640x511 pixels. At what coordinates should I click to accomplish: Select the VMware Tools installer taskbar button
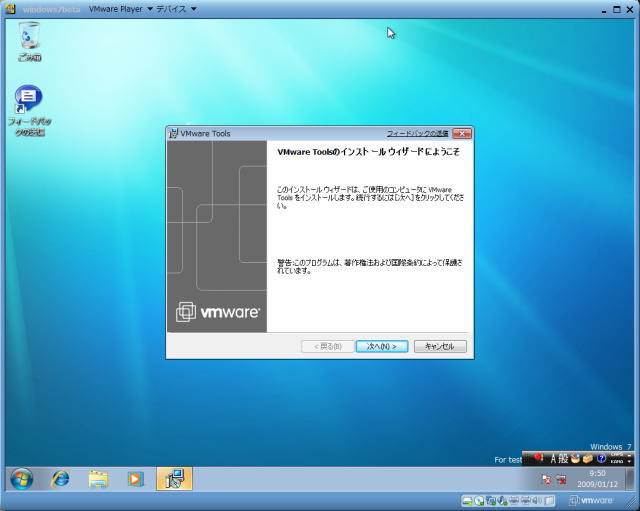click(x=174, y=479)
